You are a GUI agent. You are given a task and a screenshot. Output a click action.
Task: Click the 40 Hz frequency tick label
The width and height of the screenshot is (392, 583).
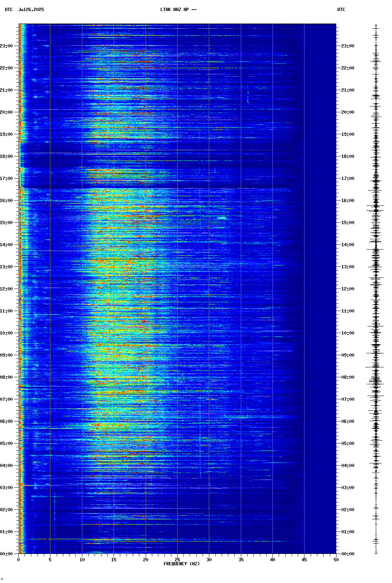point(272,560)
